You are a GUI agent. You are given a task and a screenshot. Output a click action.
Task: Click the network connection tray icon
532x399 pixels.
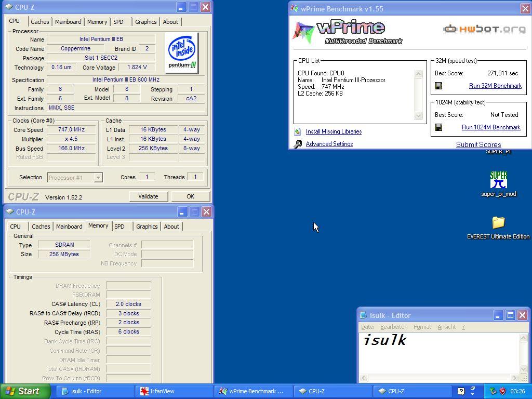pyautogui.click(x=494, y=391)
